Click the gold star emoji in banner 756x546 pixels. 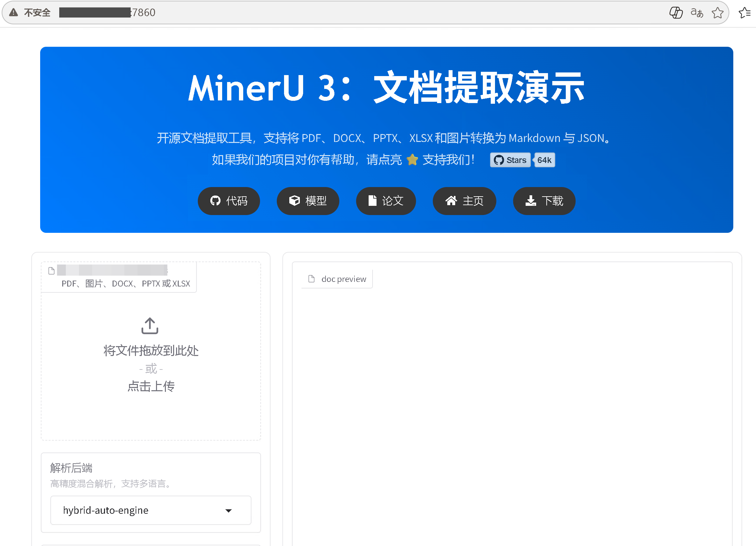(x=412, y=159)
